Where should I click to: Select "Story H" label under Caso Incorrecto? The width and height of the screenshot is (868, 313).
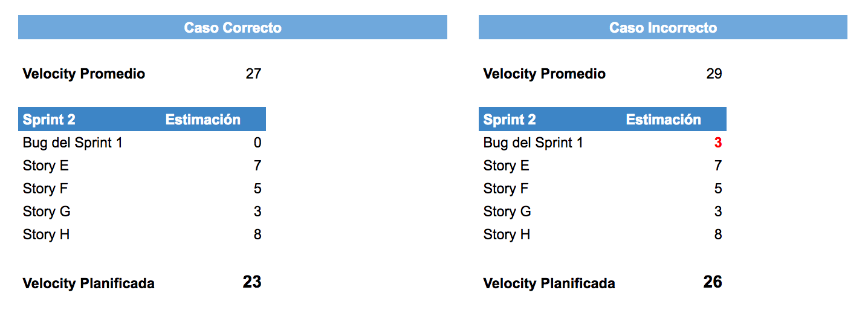click(507, 235)
